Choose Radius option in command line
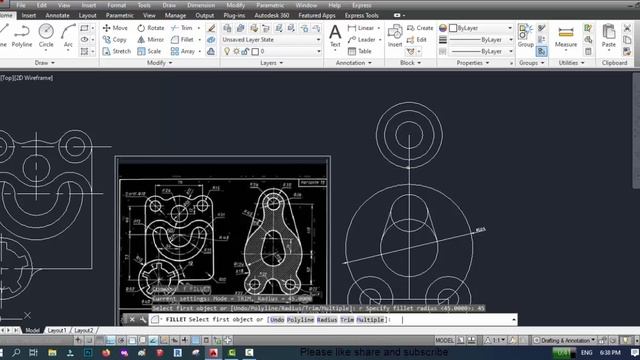The image size is (640, 360). [x=327, y=320]
